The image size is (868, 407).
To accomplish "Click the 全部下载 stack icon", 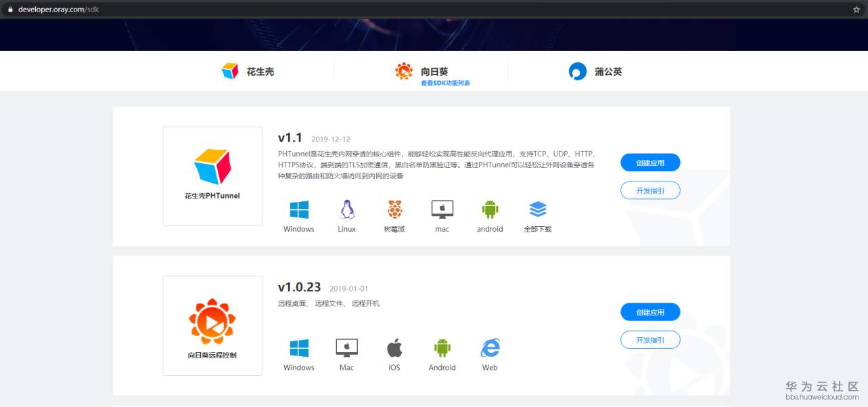I will click(538, 209).
